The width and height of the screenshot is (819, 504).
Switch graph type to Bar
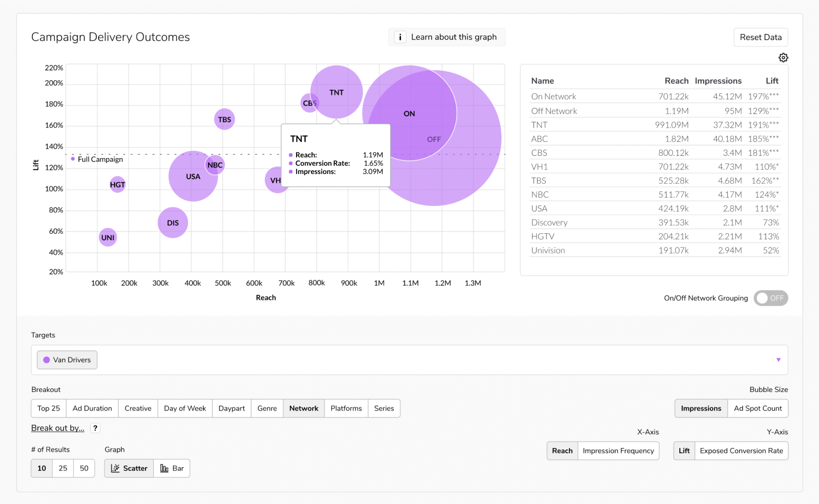click(172, 468)
